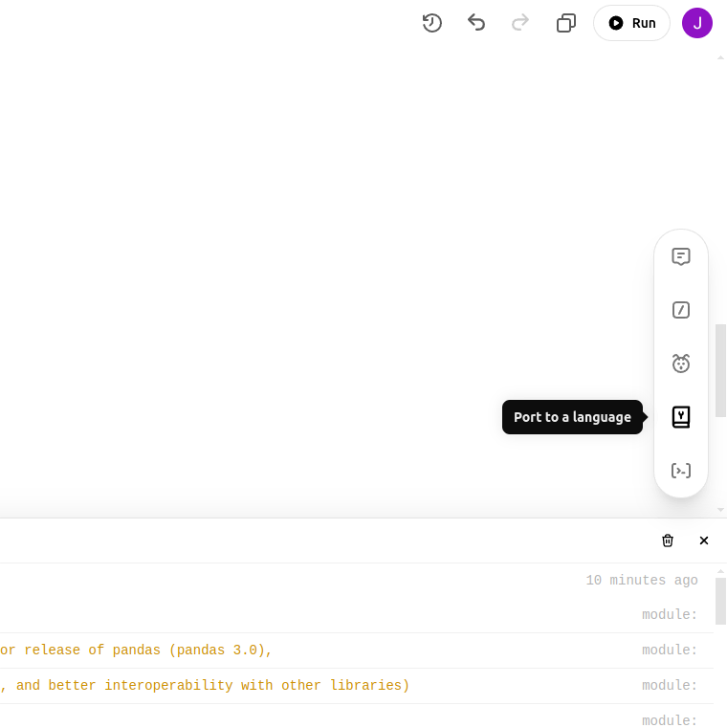Open the purple J user avatar
This screenshot has width=727, height=728.
pyautogui.click(x=696, y=23)
